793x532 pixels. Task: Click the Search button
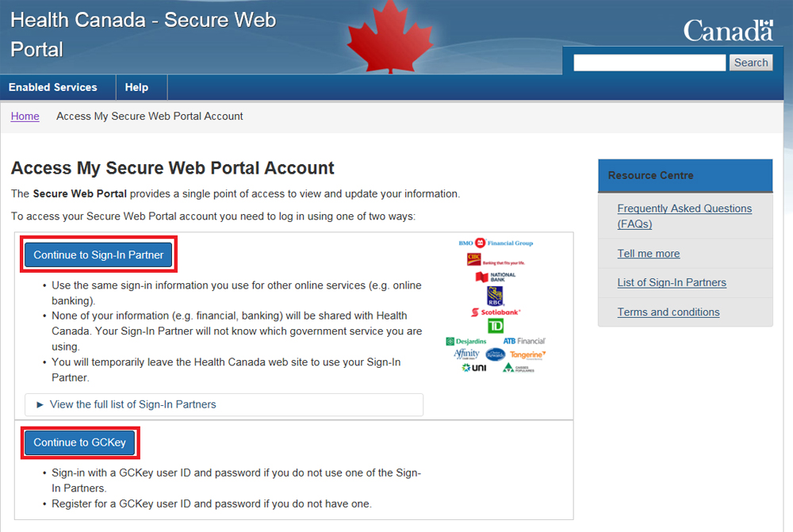[750, 63]
